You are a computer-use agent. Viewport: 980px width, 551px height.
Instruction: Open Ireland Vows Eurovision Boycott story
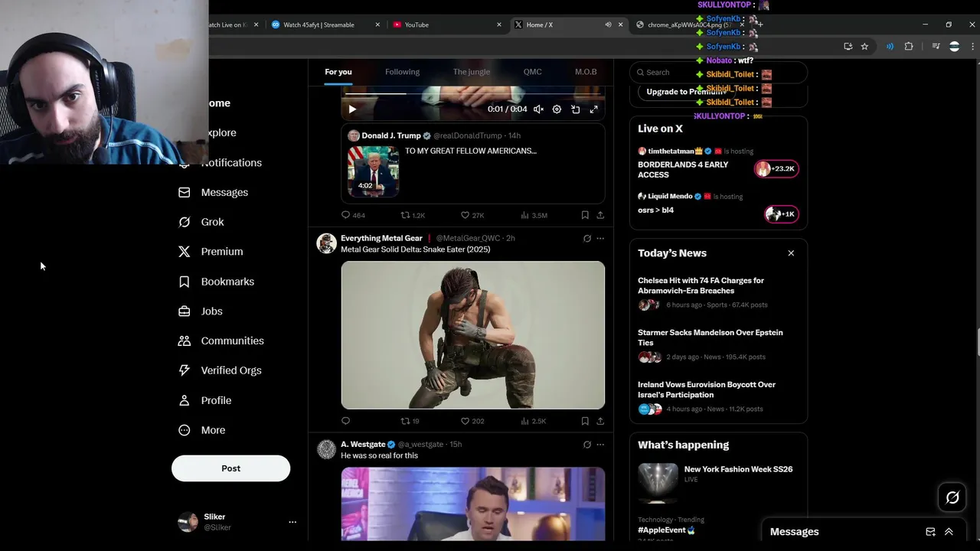point(718,396)
